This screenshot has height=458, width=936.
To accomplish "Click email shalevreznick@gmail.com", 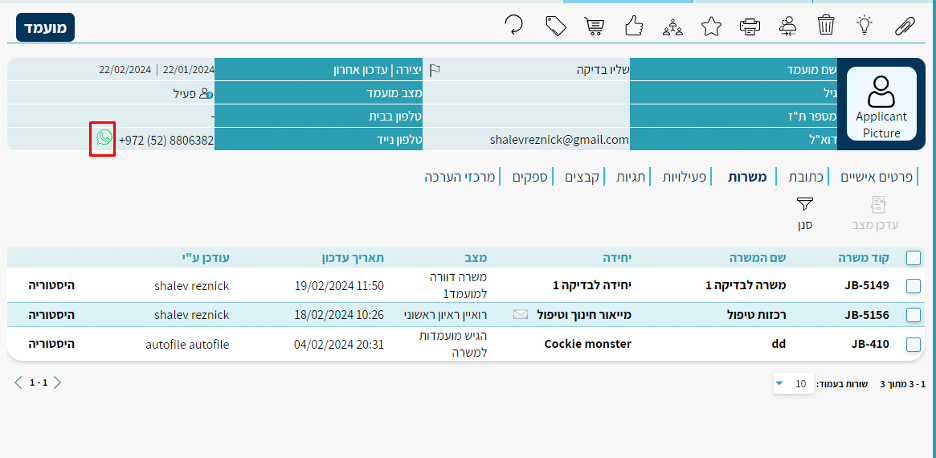I will tap(559, 139).
